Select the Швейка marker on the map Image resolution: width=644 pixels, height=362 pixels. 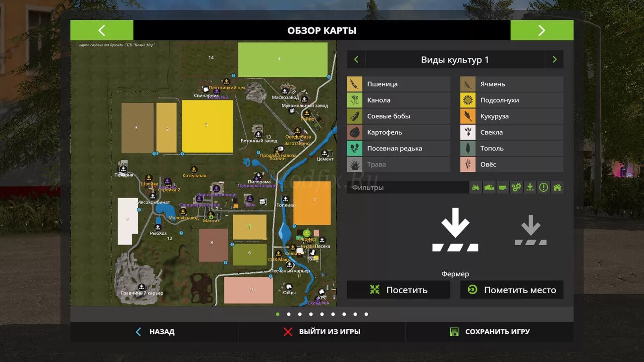coord(149,178)
